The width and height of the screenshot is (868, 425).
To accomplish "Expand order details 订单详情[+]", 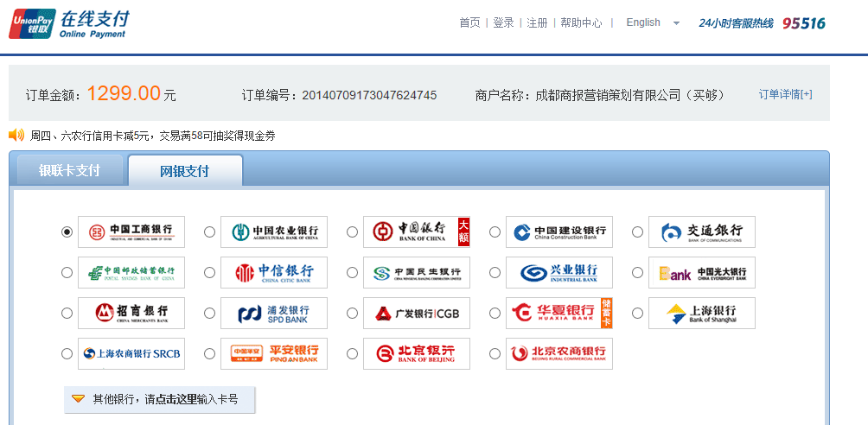I will [x=785, y=94].
